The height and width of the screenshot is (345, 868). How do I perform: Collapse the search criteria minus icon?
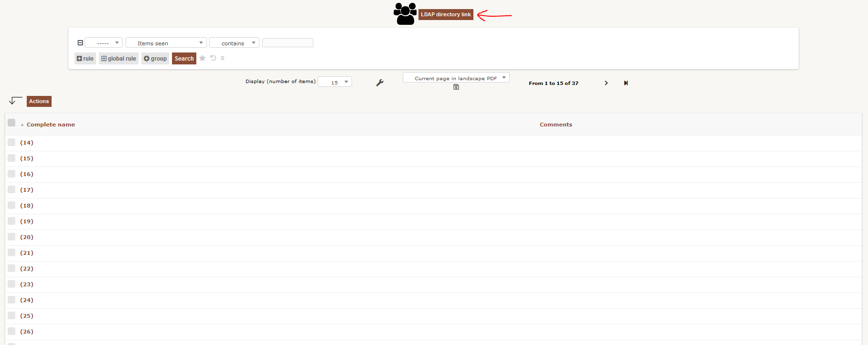[80, 42]
